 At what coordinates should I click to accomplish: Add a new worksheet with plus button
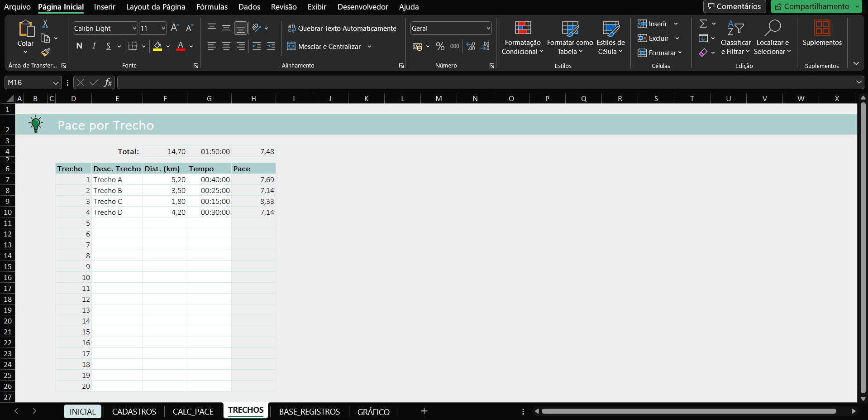424,411
